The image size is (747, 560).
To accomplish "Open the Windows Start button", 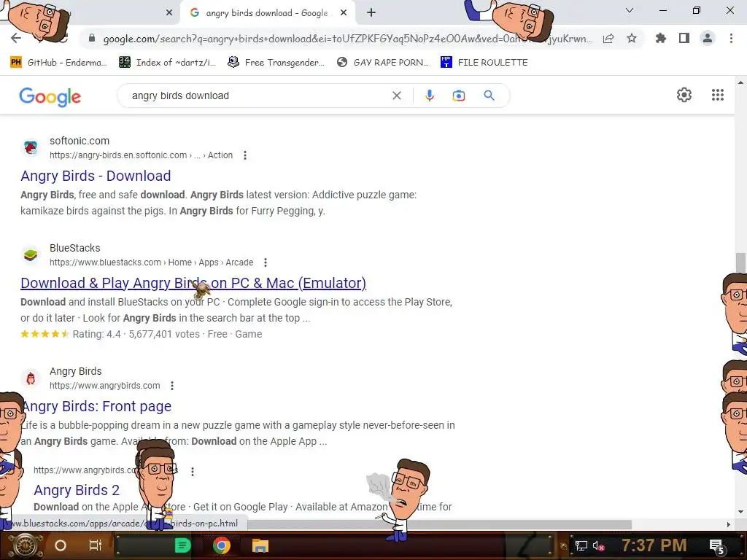I will [26, 545].
